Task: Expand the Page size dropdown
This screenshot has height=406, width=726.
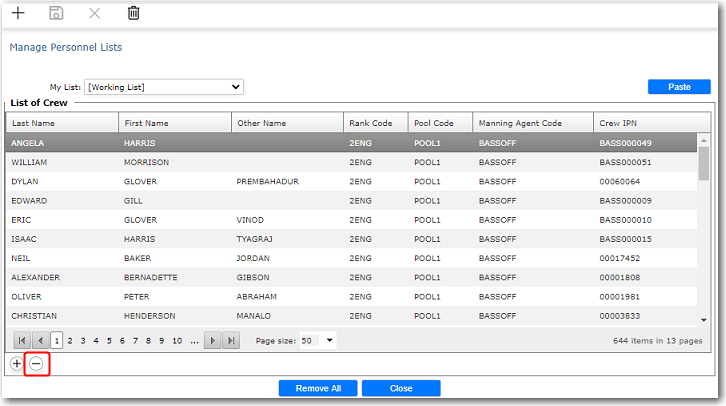Action: point(330,341)
